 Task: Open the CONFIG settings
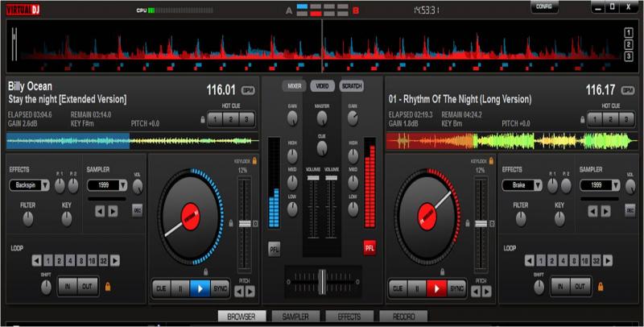pyautogui.click(x=544, y=6)
